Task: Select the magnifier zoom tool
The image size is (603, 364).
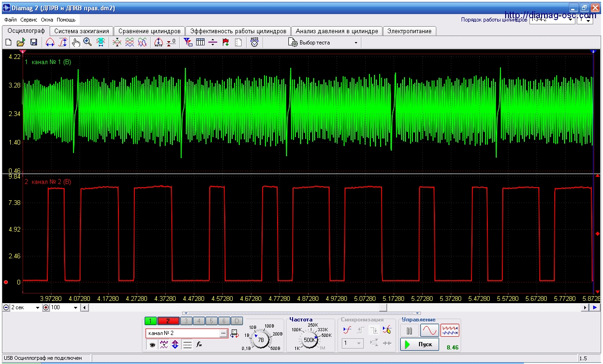Action: coord(88,43)
